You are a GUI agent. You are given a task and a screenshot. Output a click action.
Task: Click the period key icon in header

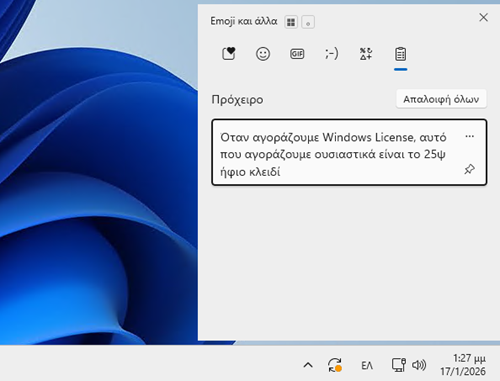pos(308,22)
